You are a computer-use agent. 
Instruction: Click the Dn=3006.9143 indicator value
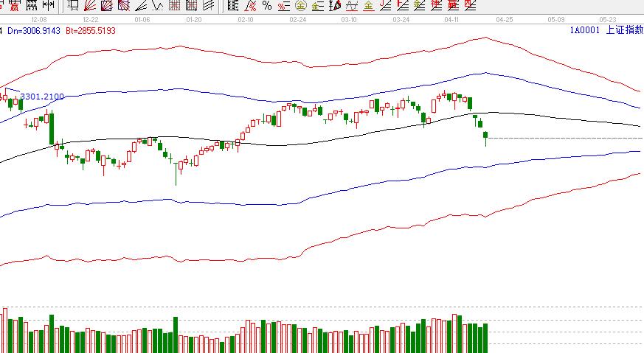click(36, 32)
